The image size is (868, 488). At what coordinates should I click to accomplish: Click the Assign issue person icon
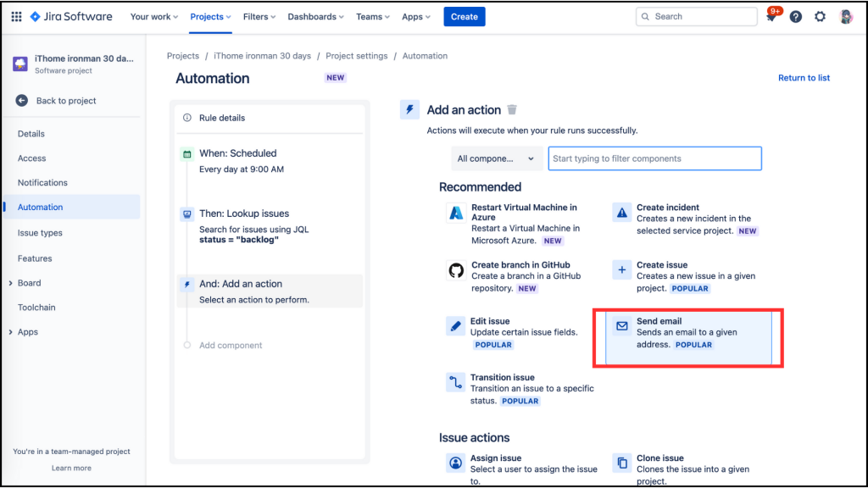click(455, 463)
